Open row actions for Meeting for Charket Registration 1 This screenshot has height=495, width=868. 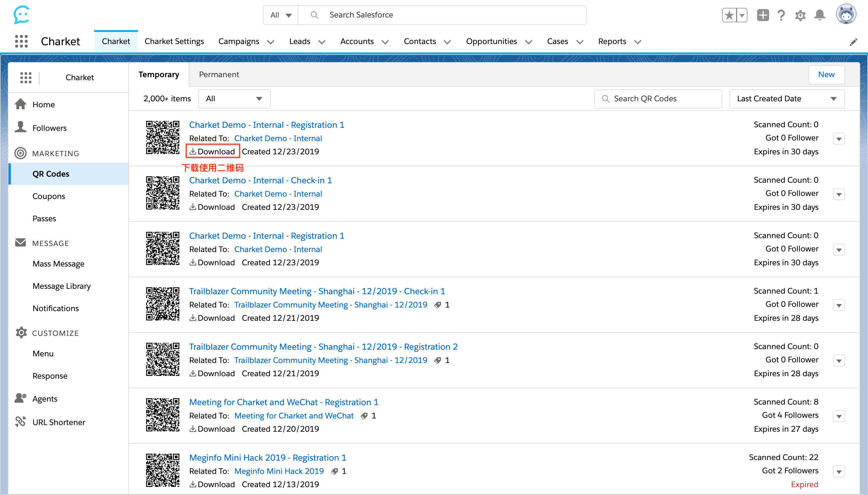click(839, 416)
